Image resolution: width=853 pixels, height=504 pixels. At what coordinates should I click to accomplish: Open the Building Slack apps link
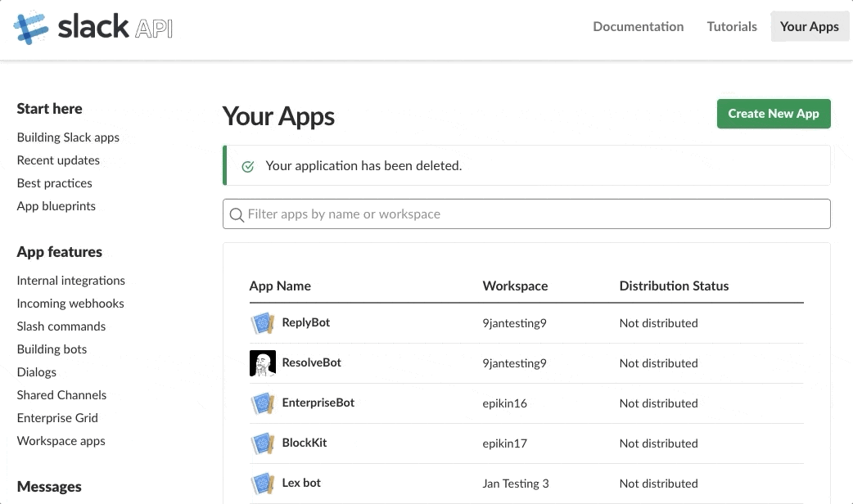coord(68,137)
